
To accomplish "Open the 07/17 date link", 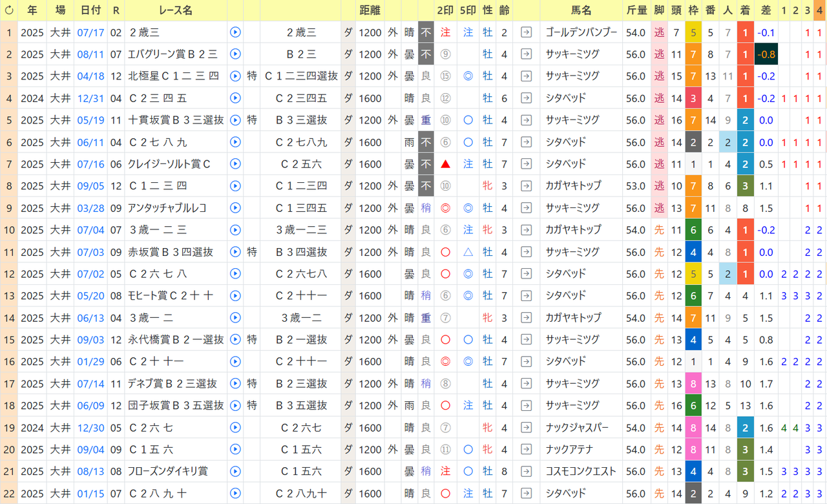I will 90,32.
